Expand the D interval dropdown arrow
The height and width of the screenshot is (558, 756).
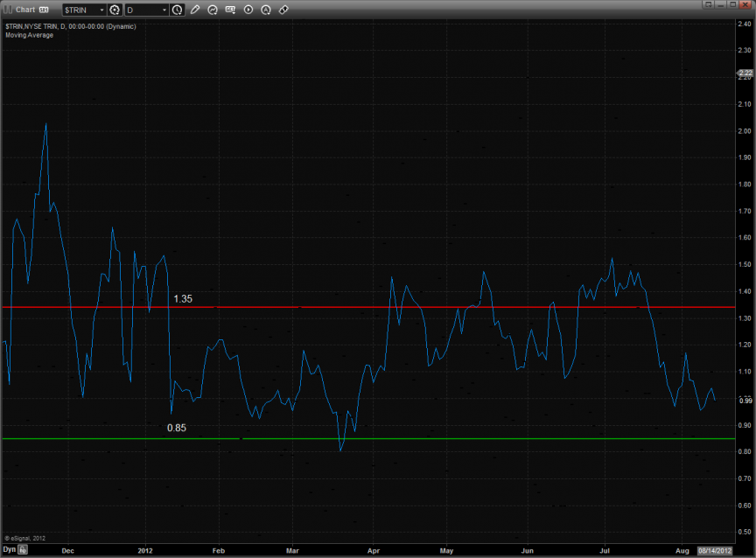tap(164, 10)
